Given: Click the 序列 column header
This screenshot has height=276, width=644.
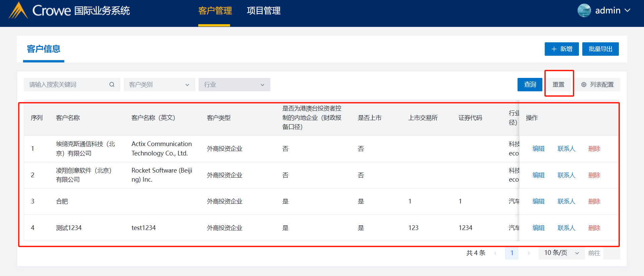Looking at the screenshot, I should [x=37, y=118].
